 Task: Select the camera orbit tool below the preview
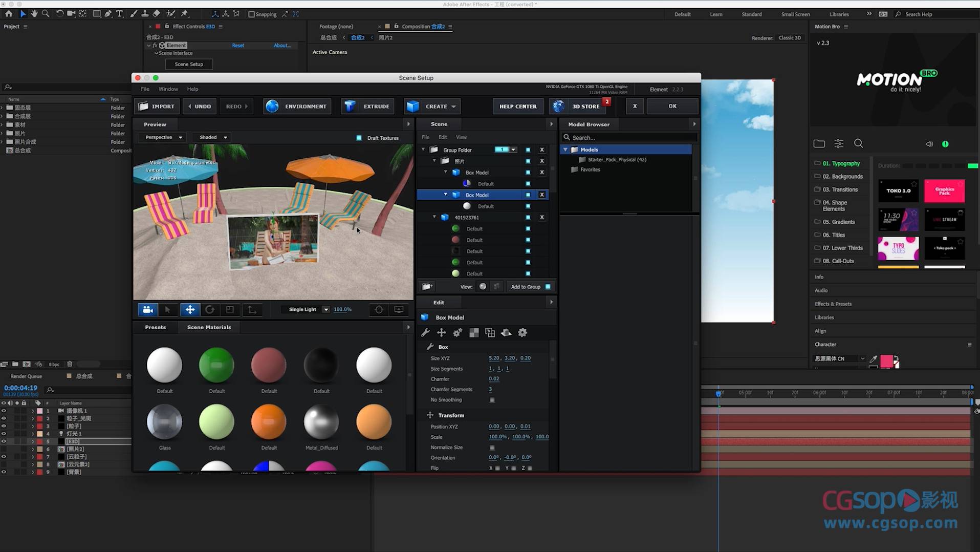point(147,309)
